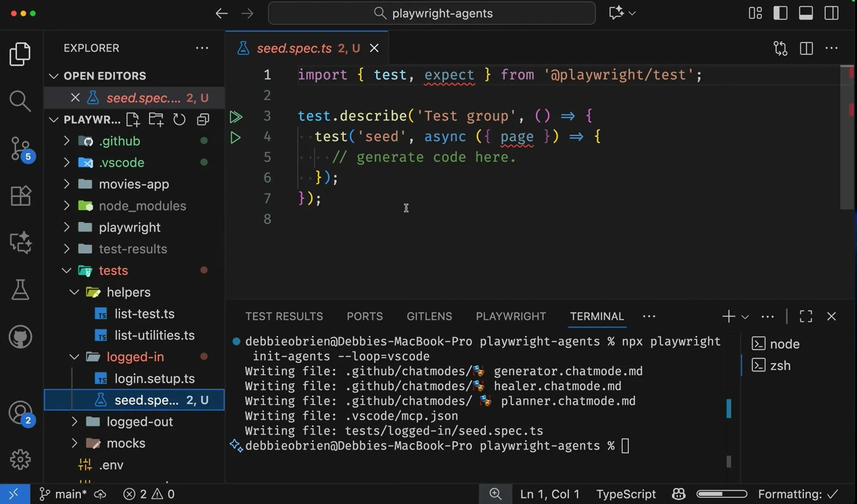Refresh the explorer file tree
This screenshot has width=857, height=504.
179,119
